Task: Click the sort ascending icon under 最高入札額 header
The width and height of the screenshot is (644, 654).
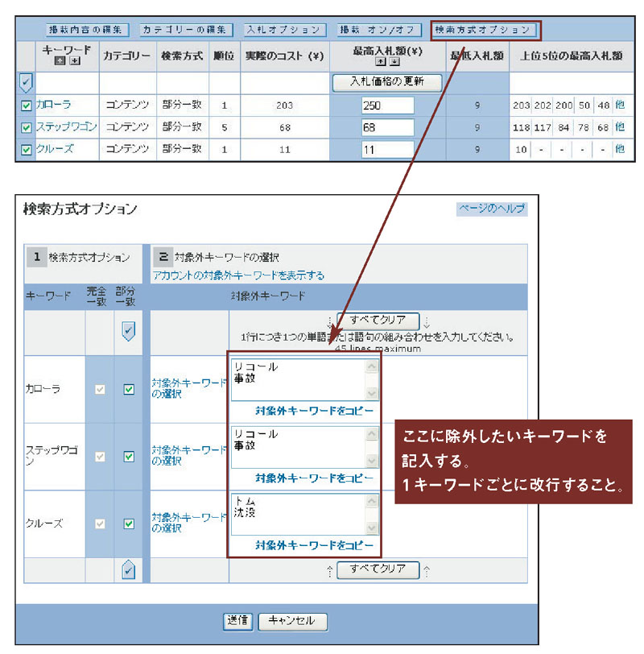Action: (382, 62)
